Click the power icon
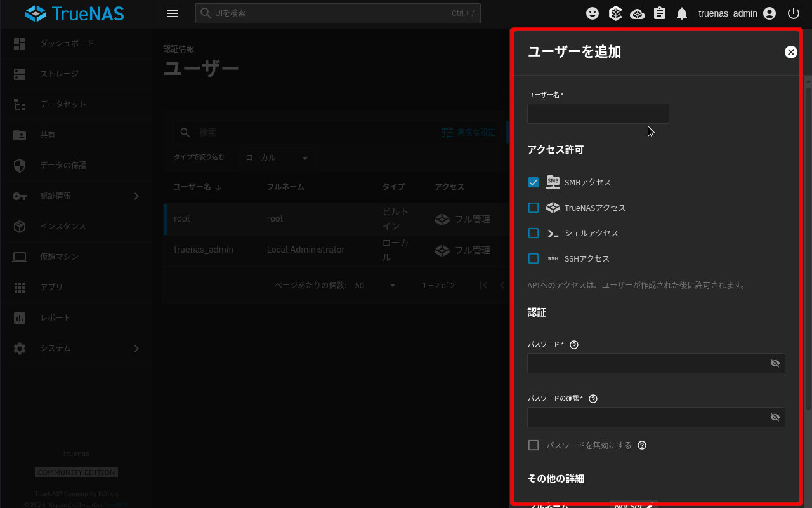The width and height of the screenshot is (812, 508). (794, 13)
